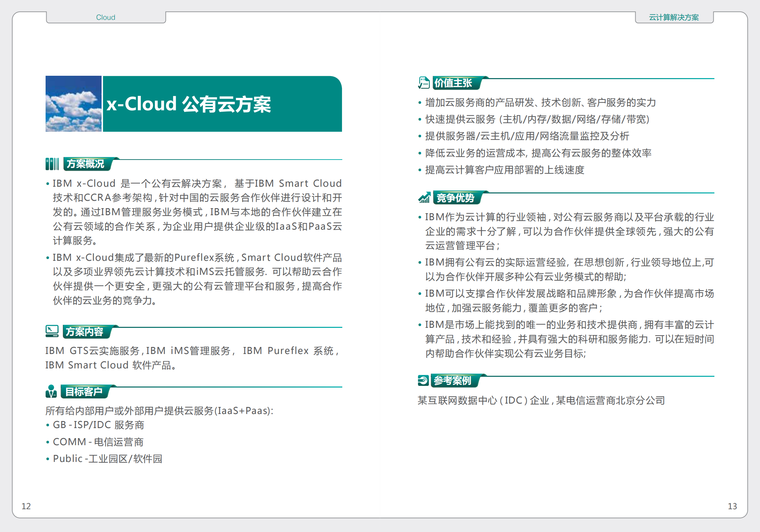This screenshot has height=532, width=760.
Task: Toggle the bullet beside COMM - 电信运营商
Action: [x=48, y=442]
